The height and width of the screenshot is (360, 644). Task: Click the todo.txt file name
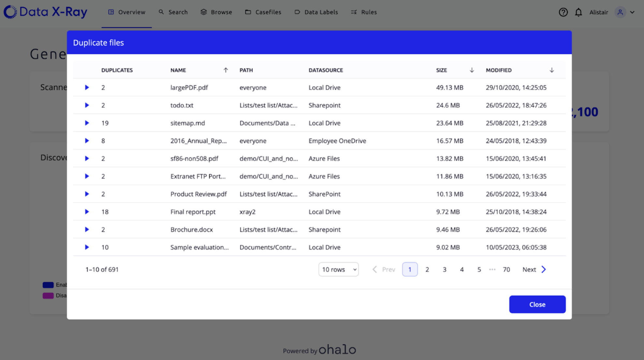[182, 105]
